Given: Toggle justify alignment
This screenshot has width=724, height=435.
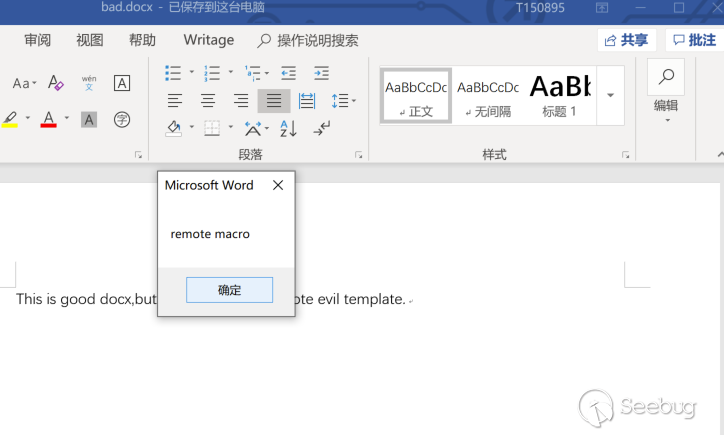Looking at the screenshot, I should 274,100.
